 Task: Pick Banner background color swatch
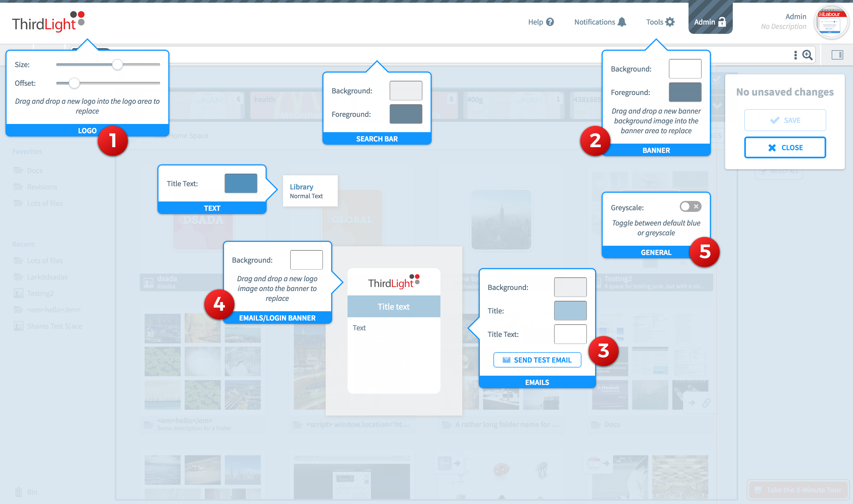pos(685,69)
